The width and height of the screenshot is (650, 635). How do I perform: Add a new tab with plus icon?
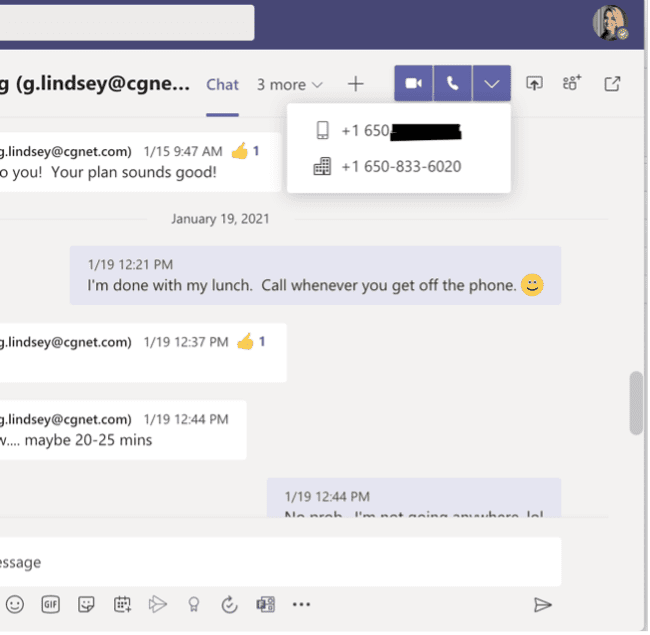point(356,85)
